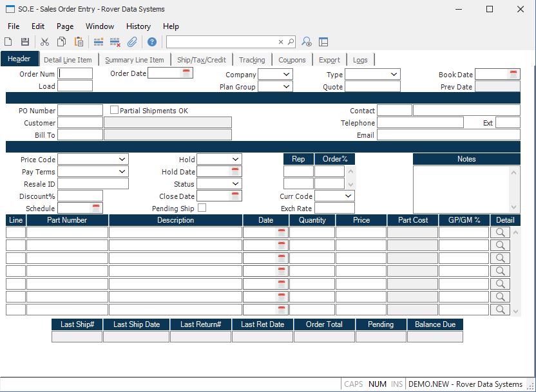Viewport: 536px width, 392px height.
Task: Click the Paste clipboard icon
Action: click(79, 42)
